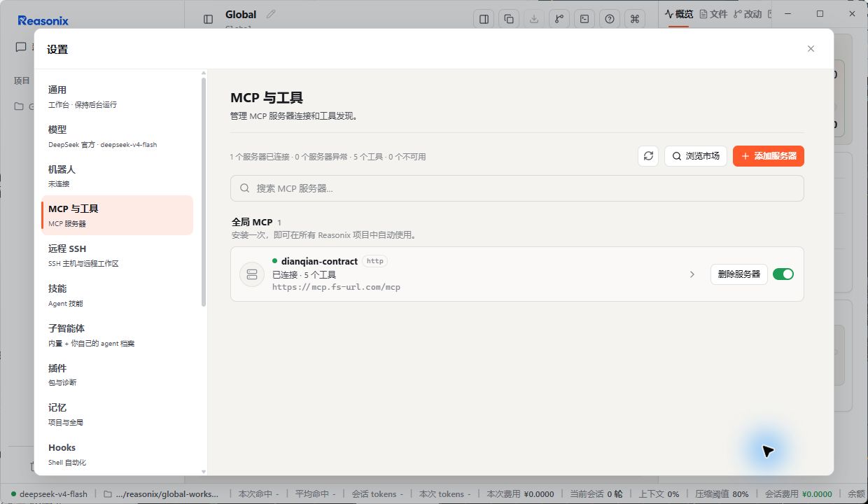Click the Reasonix logo in main window
868x504 pixels.
click(43, 20)
